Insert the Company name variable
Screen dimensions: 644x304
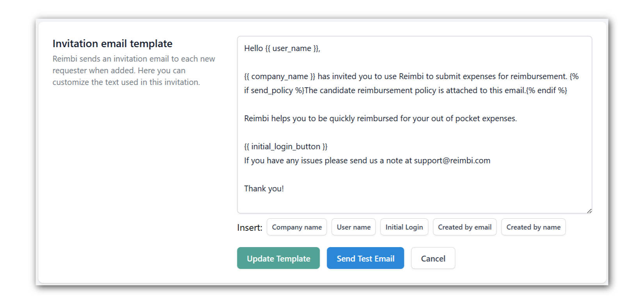tap(297, 227)
